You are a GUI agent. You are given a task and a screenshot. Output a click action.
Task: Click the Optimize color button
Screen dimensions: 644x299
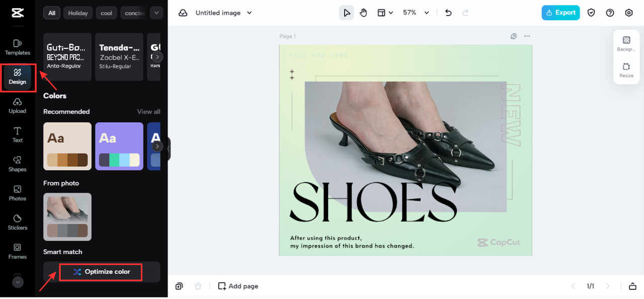[x=102, y=272]
